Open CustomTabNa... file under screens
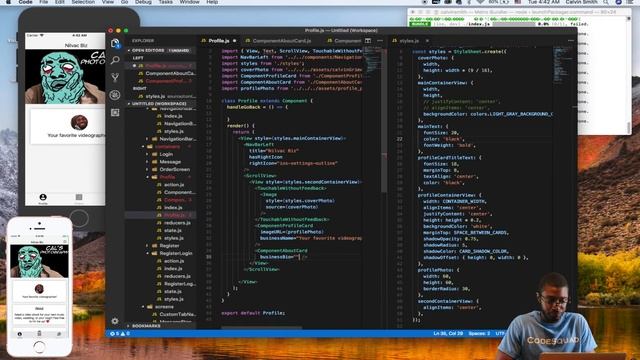 [x=177, y=314]
